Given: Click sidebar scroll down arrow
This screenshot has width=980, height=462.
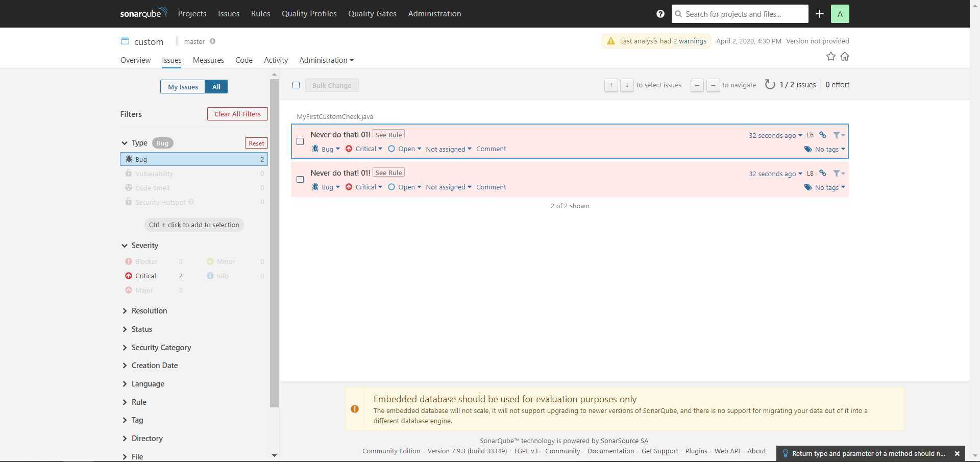Looking at the screenshot, I should click(274, 455).
